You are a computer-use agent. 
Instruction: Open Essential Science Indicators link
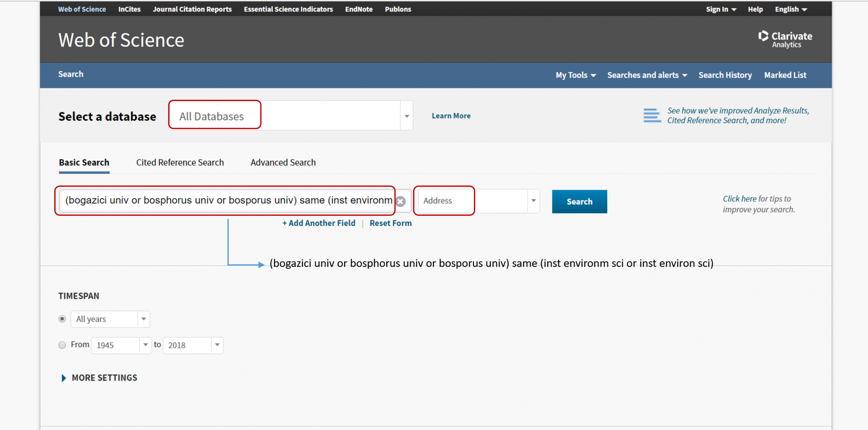point(288,9)
